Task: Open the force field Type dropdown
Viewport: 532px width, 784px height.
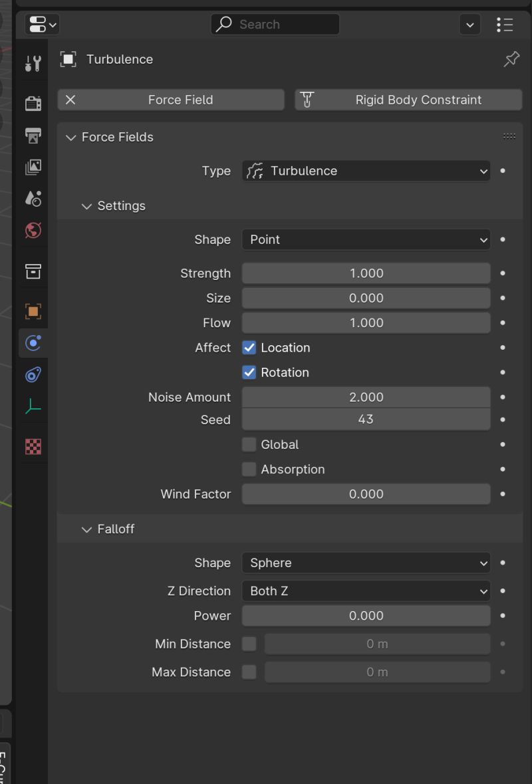Action: (x=366, y=171)
